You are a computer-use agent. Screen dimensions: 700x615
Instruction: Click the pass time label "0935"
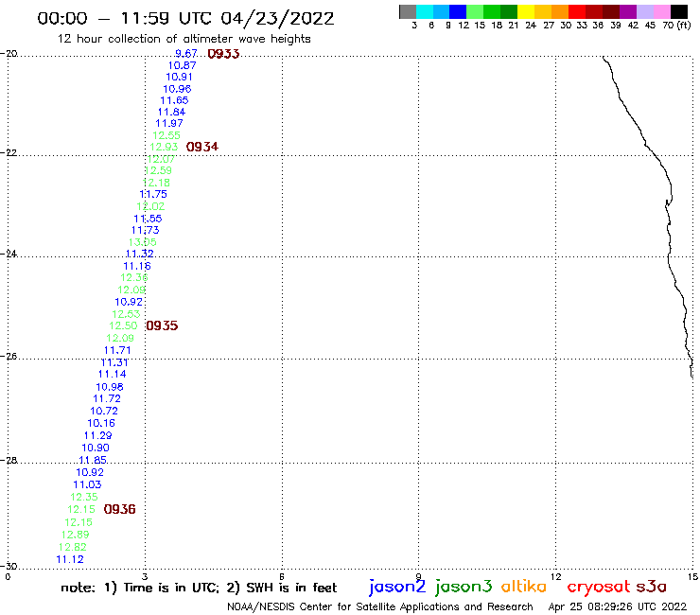pyautogui.click(x=162, y=325)
